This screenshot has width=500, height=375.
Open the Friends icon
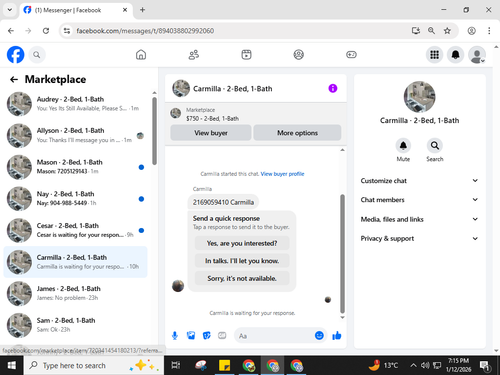[x=194, y=55]
